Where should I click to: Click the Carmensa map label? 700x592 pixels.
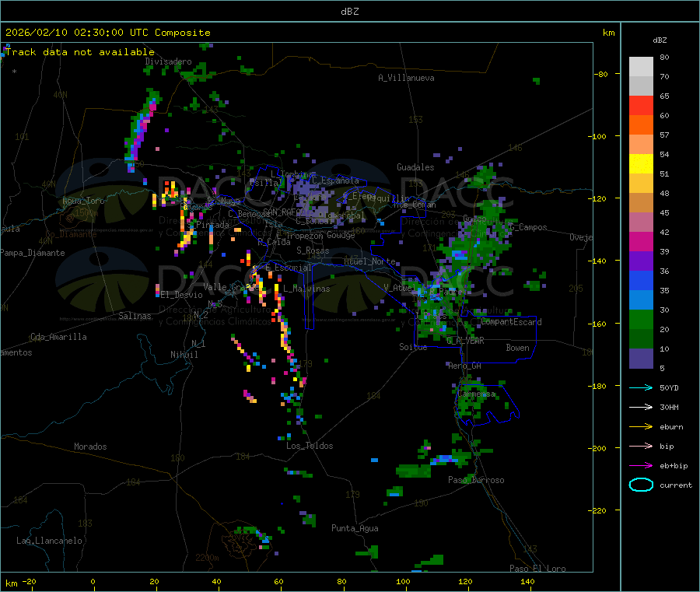pos(476,394)
